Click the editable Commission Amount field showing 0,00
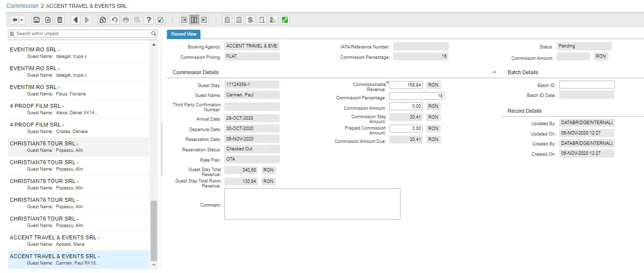The width and height of the screenshot is (644, 273). click(406, 106)
